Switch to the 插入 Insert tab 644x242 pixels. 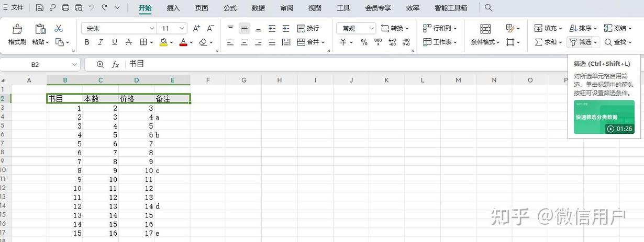point(173,8)
